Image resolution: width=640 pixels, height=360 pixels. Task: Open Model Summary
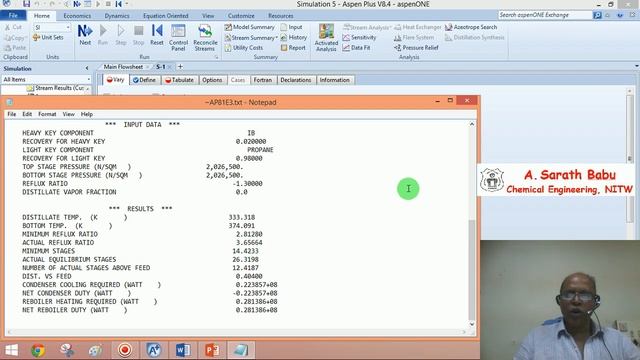click(249, 27)
